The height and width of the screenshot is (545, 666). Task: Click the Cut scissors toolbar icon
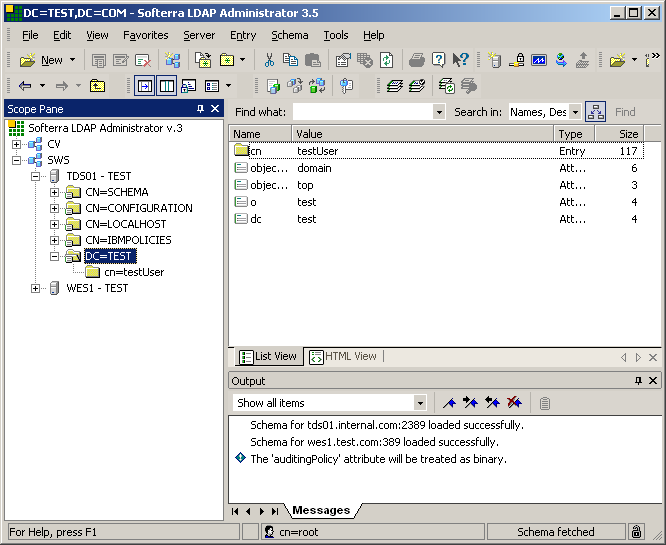269,60
